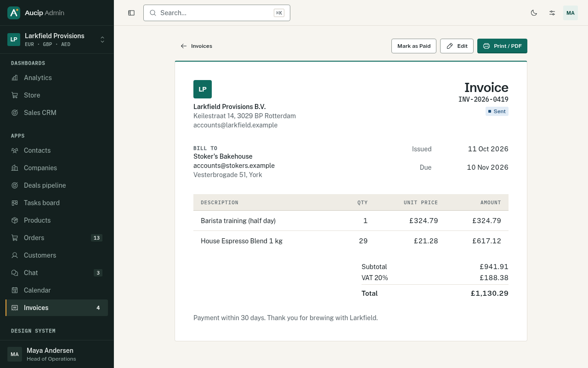This screenshot has width=588, height=368.
Task: Click Print / PDF button
Action: point(502,46)
